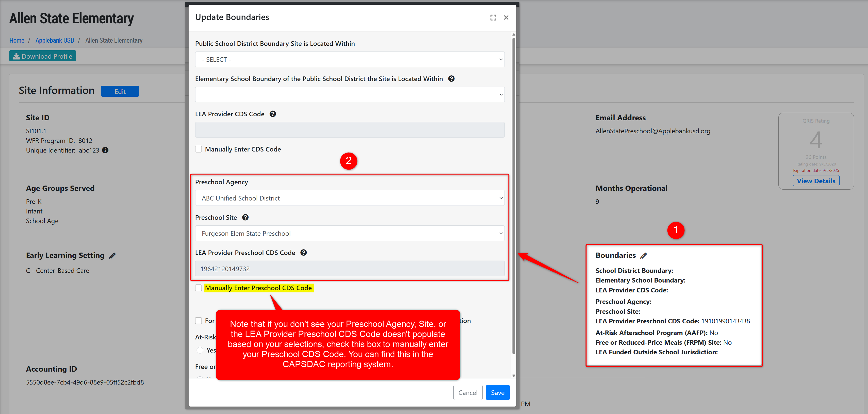Click the Preschool Site help icon
Image resolution: width=868 pixels, height=414 pixels.
point(245,217)
